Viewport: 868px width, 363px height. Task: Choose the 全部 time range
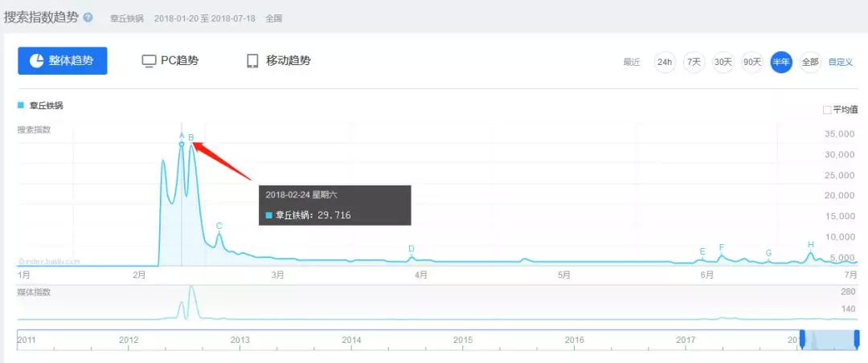(810, 62)
